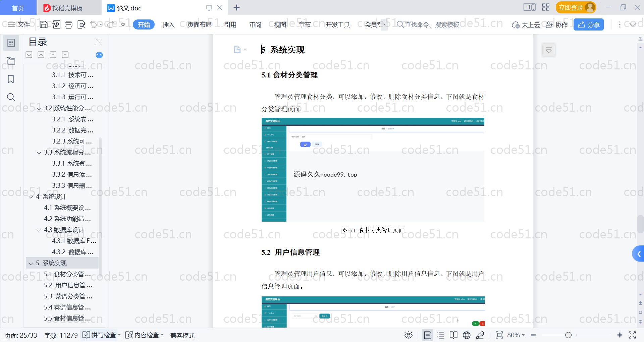Select the 页面布局 ribbon tab
Image resolution: width=644 pixels, height=342 pixels.
[199, 24]
